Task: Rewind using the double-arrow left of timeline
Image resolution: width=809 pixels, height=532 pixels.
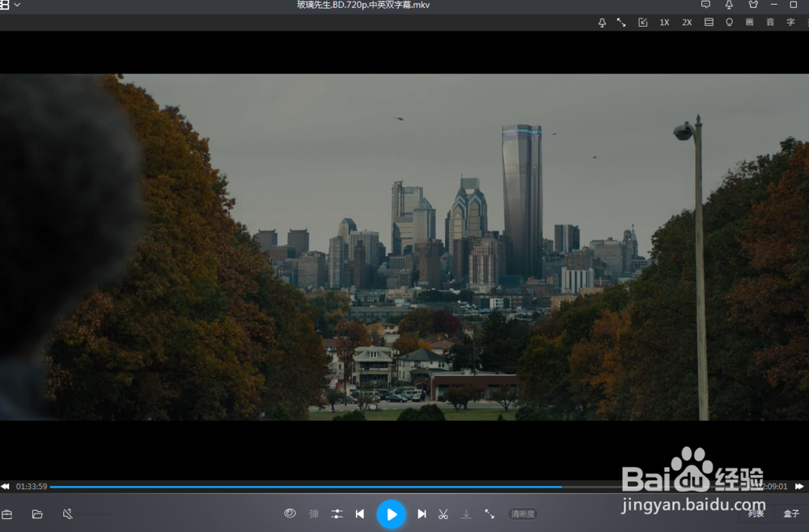Action: point(5,486)
